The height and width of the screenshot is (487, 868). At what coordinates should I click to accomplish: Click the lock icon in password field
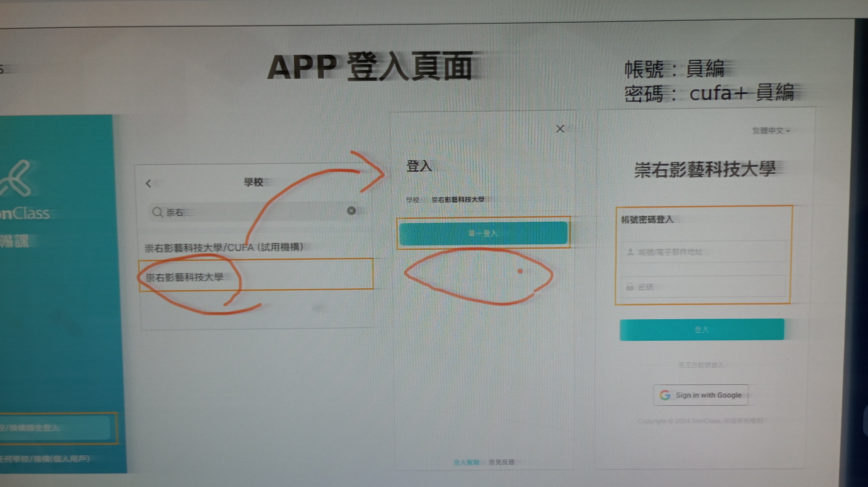[630, 287]
